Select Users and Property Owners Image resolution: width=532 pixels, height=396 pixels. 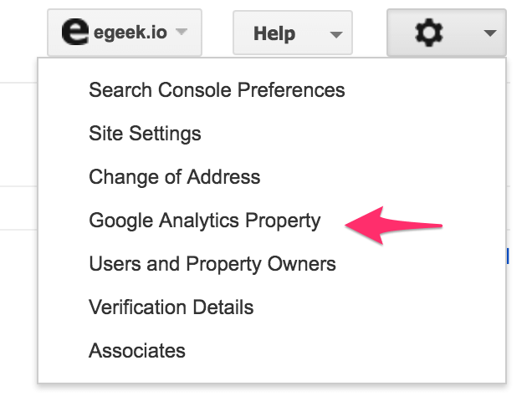[x=212, y=264]
